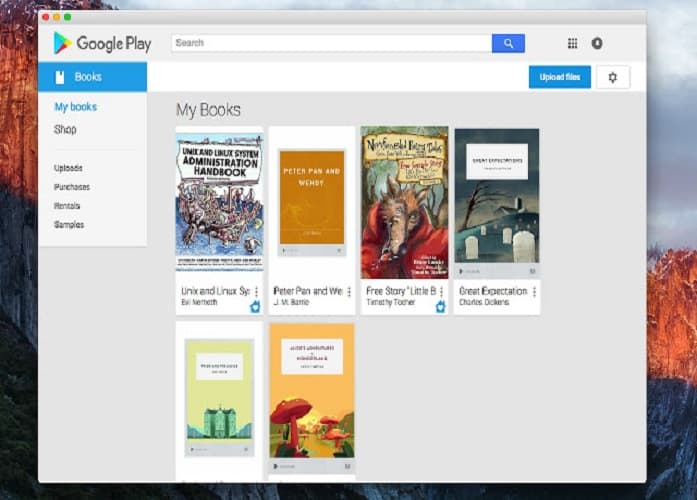
Task: Click author name Evi Nemeth
Action: [x=199, y=302]
